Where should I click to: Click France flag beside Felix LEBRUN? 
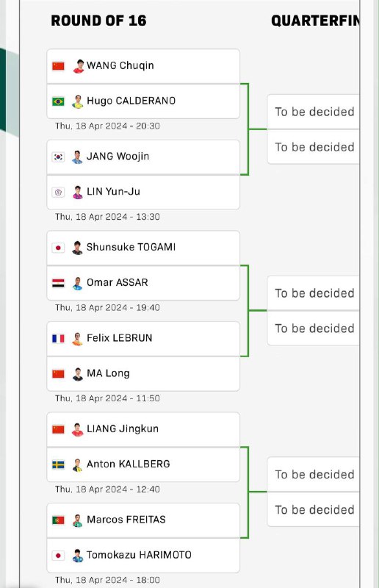(x=58, y=338)
